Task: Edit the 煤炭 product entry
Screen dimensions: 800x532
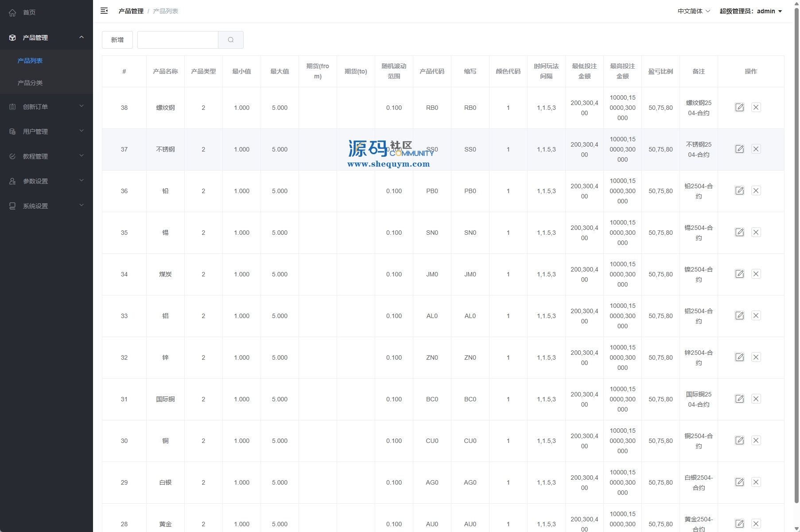Action: [x=739, y=274]
